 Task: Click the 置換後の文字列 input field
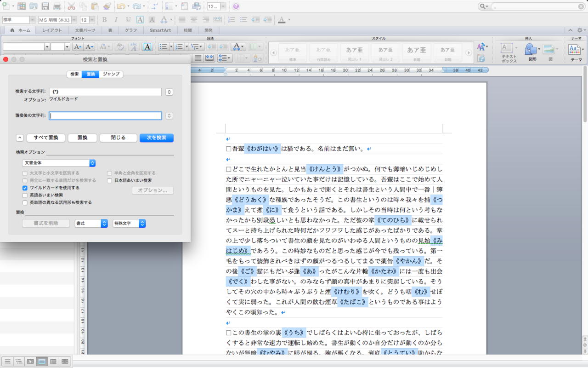105,116
